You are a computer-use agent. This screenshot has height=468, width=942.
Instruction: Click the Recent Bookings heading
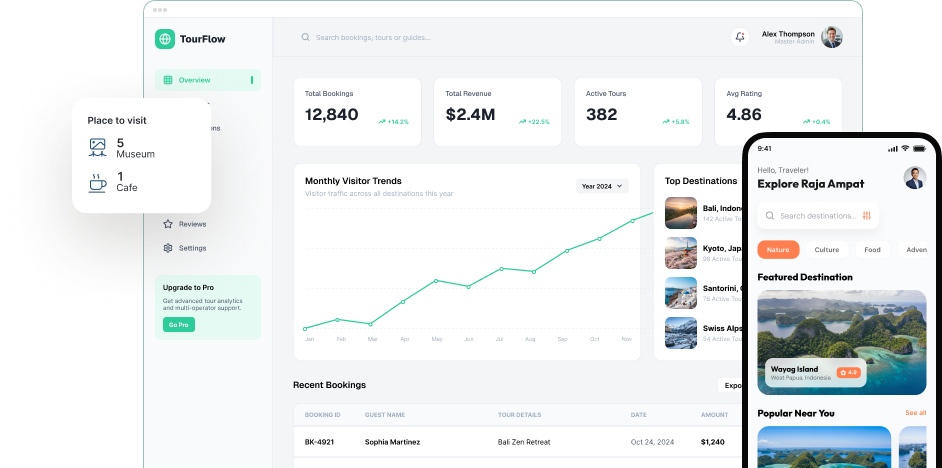(x=329, y=385)
